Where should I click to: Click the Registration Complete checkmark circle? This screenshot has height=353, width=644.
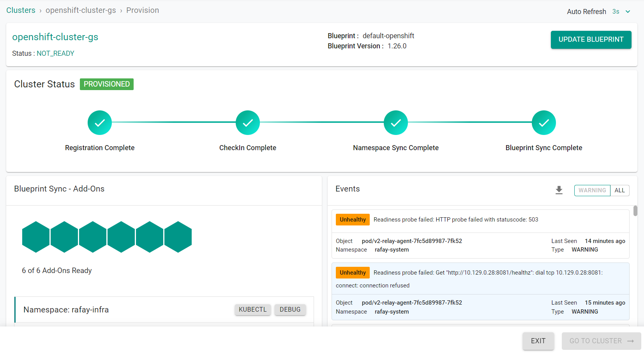click(100, 123)
